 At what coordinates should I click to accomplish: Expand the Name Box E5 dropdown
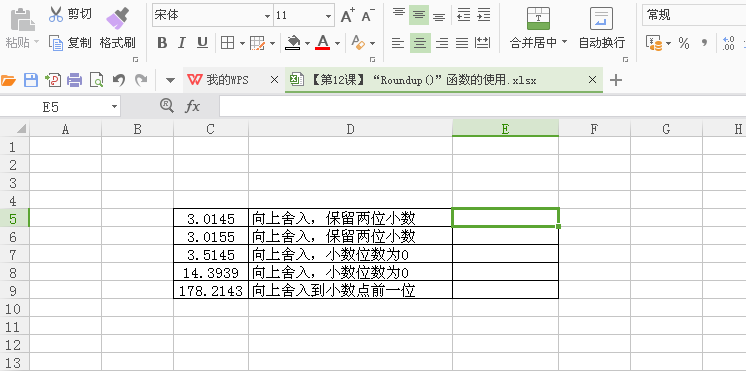tap(114, 107)
